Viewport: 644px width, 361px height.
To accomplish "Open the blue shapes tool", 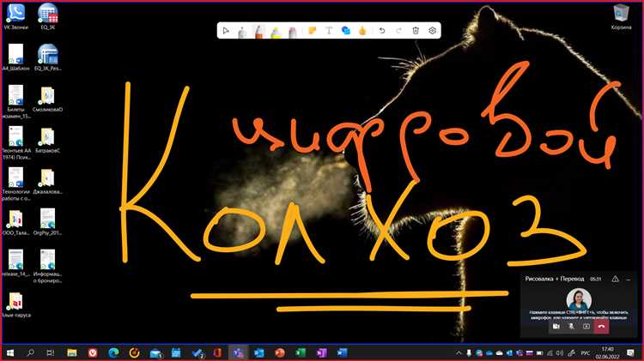I will click(x=346, y=31).
